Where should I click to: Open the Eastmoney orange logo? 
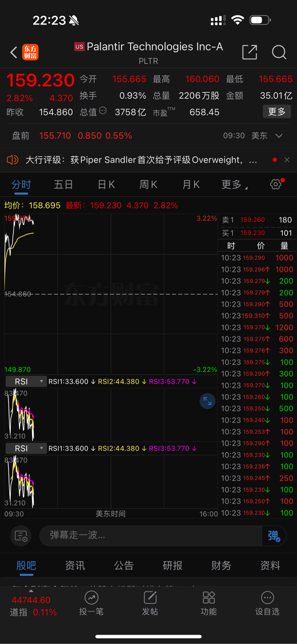(31, 52)
